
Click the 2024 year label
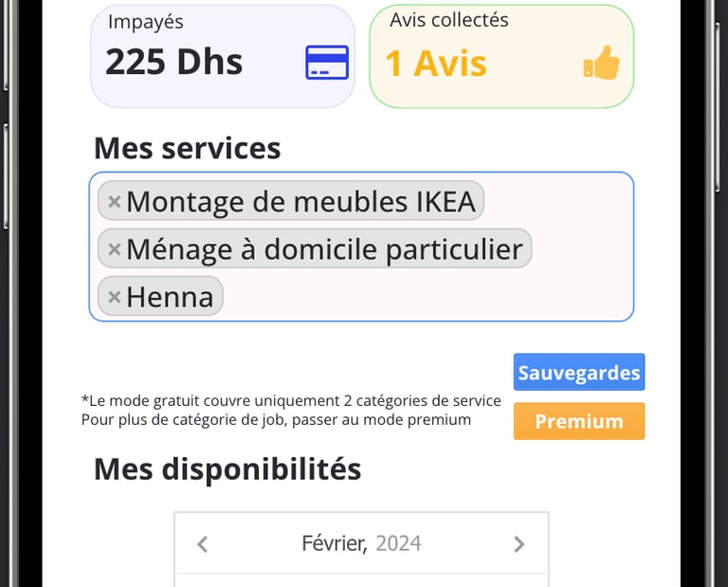click(x=398, y=543)
